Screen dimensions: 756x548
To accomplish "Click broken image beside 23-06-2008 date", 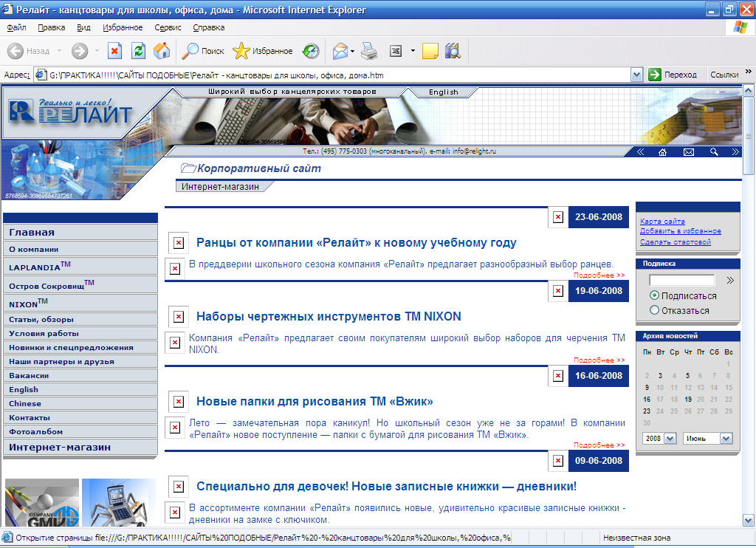I will (x=558, y=217).
